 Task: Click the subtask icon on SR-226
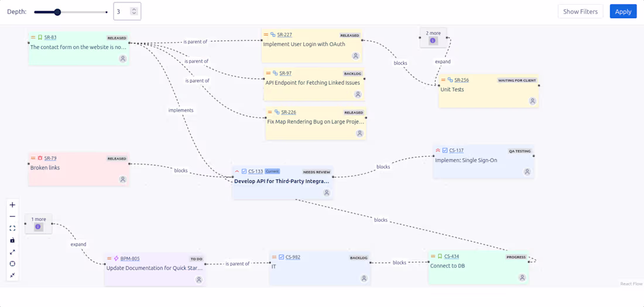[277, 112]
